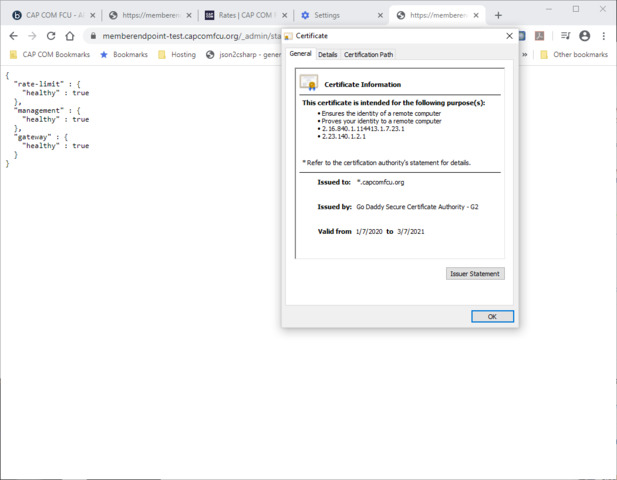617x480 pixels.
Task: Click the Certificate dialog title icon
Action: (x=288, y=36)
